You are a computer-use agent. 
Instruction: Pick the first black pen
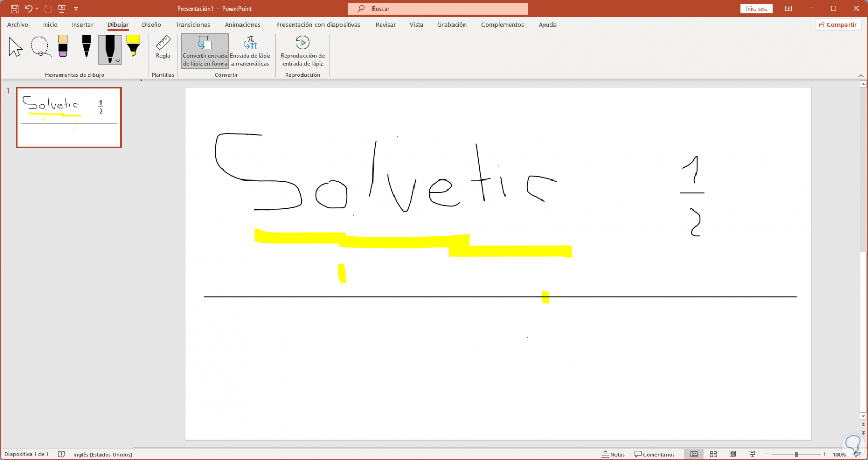pyautogui.click(x=87, y=46)
